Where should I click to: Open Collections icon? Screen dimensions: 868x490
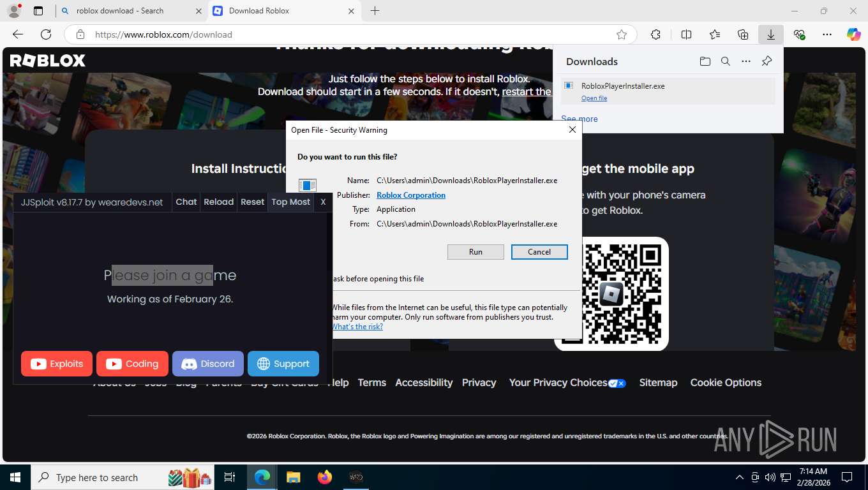(x=743, y=34)
